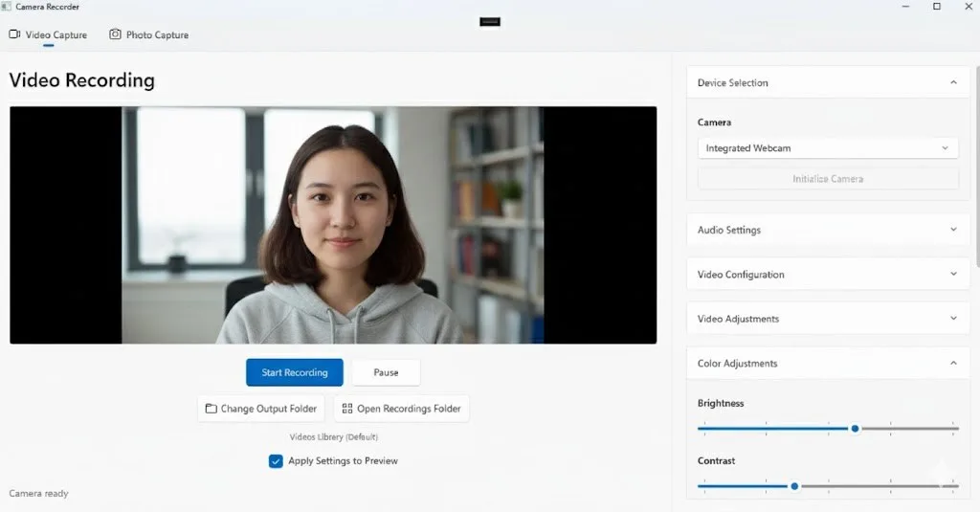Click the webcam video preview

pyautogui.click(x=333, y=225)
